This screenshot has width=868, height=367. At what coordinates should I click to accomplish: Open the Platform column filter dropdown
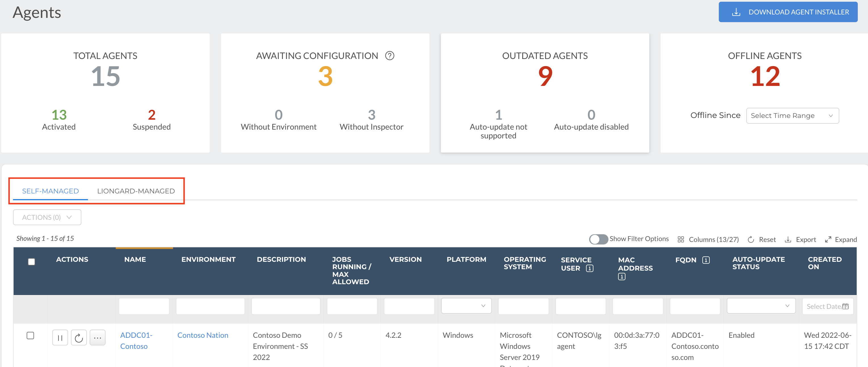click(466, 306)
